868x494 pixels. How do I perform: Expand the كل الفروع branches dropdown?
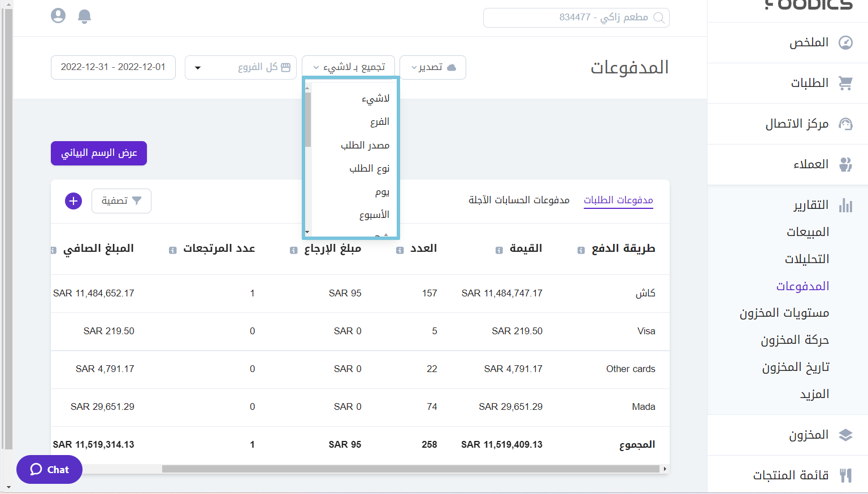(240, 67)
